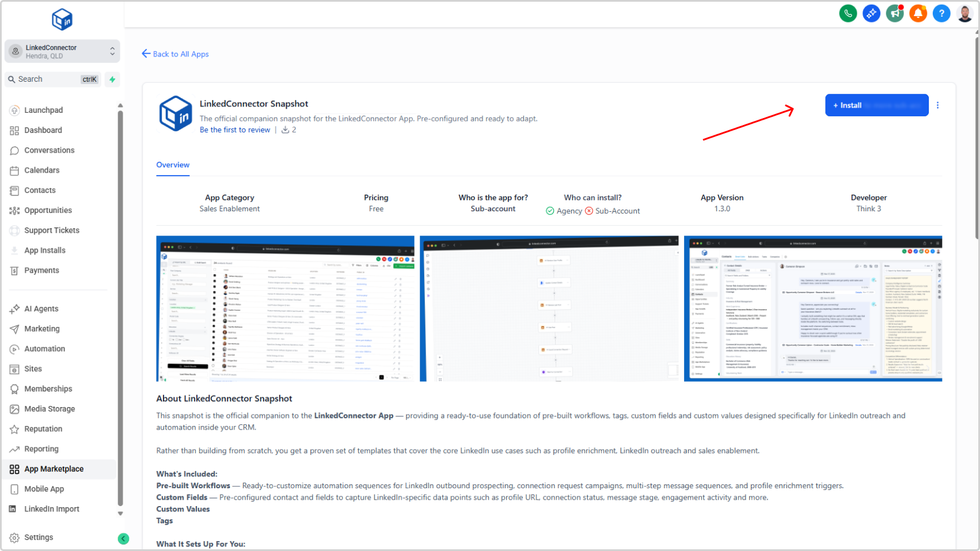Open App Marketplace in the sidebar
This screenshot has height=551, width=980.
coord(54,469)
